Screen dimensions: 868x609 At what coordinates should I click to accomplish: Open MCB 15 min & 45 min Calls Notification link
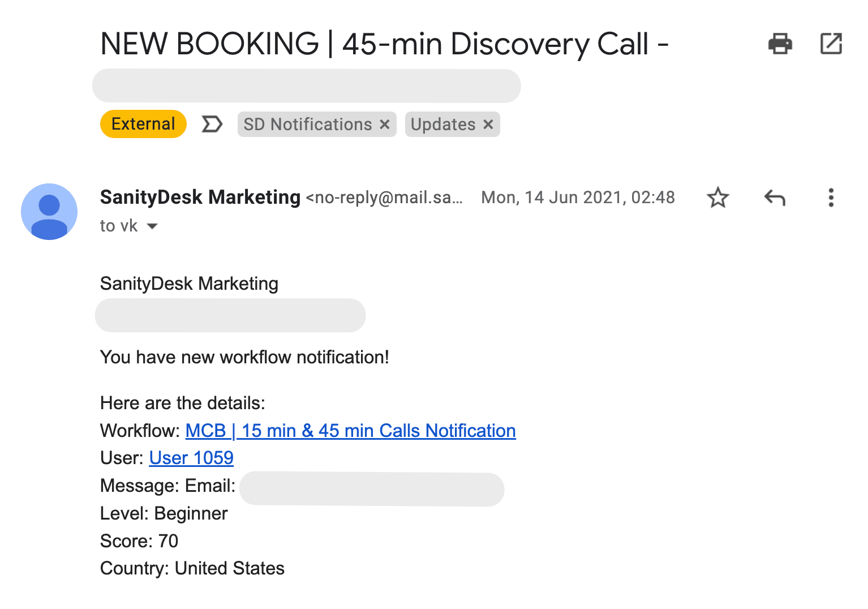(x=350, y=431)
